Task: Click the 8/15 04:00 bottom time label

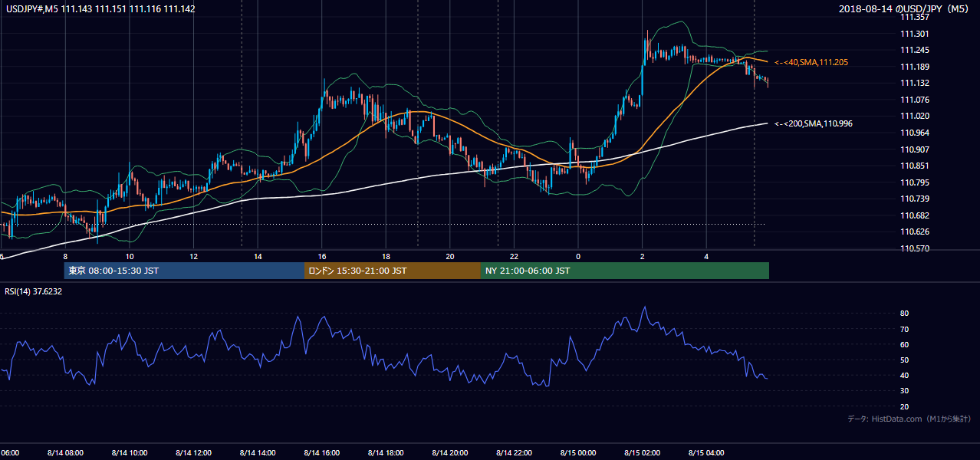Action: [706, 452]
